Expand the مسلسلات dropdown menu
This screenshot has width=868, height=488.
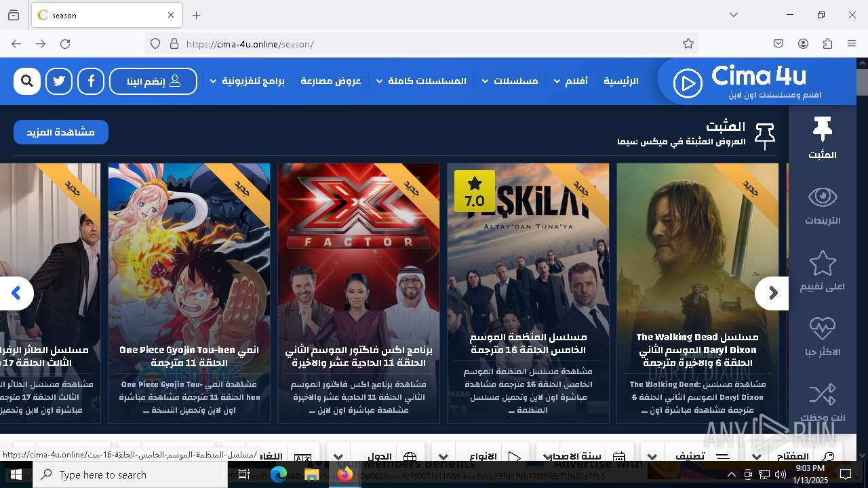tap(510, 81)
